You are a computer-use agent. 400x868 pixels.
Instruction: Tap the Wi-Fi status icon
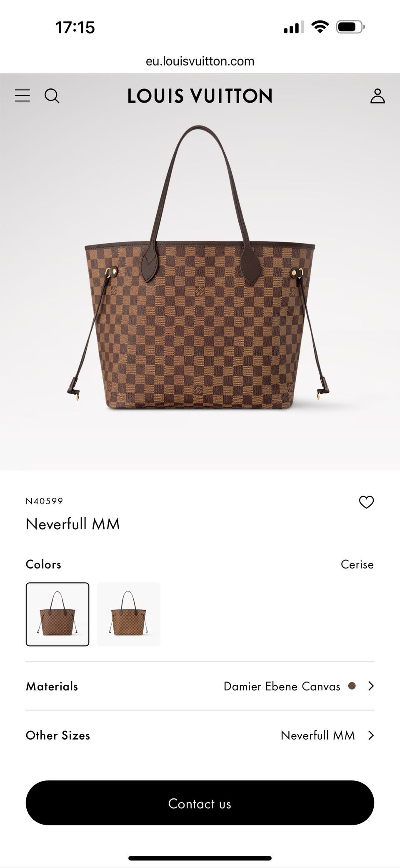[x=320, y=27]
